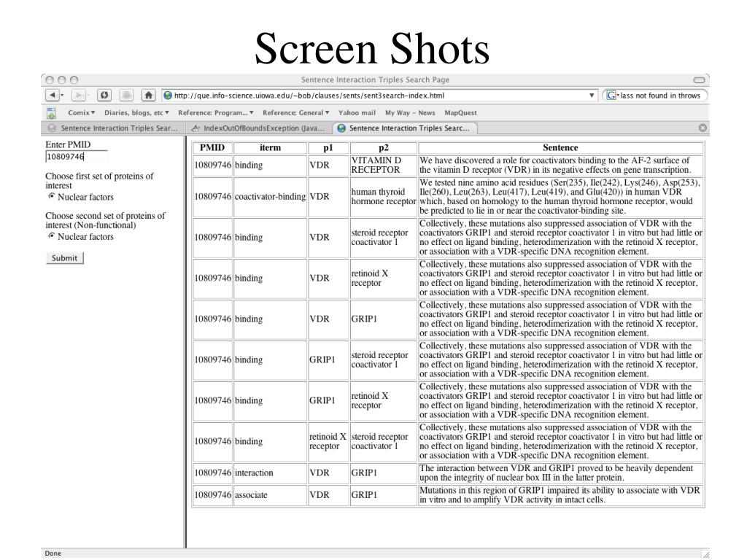Click the "Choose first set of proteins" label
The height and width of the screenshot is (560, 747).
point(99,181)
